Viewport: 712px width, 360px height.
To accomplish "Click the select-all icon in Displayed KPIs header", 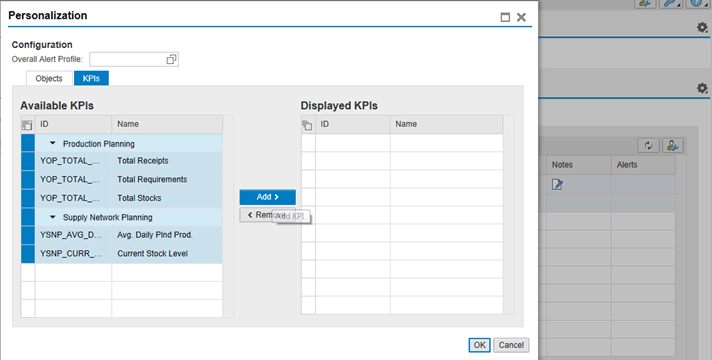I will click(x=307, y=125).
